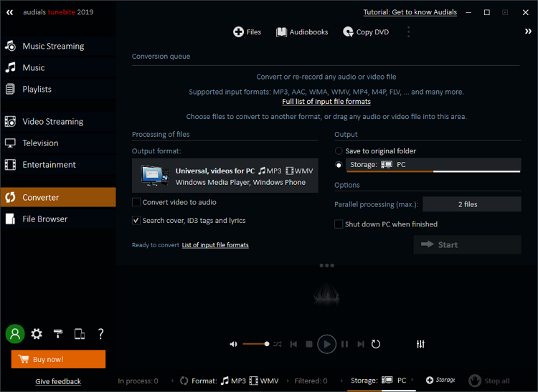Image resolution: width=538 pixels, height=392 pixels.
Task: Add Files to the conversion queue
Action: click(247, 32)
